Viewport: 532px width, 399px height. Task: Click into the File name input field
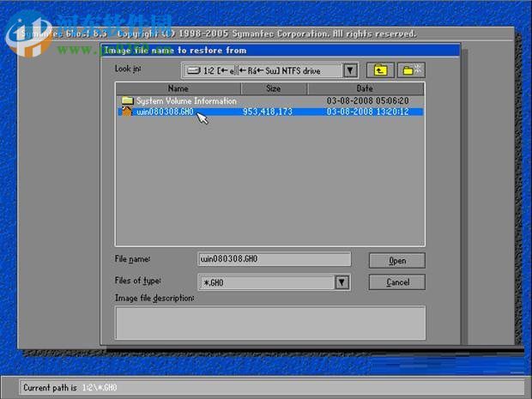(x=274, y=259)
